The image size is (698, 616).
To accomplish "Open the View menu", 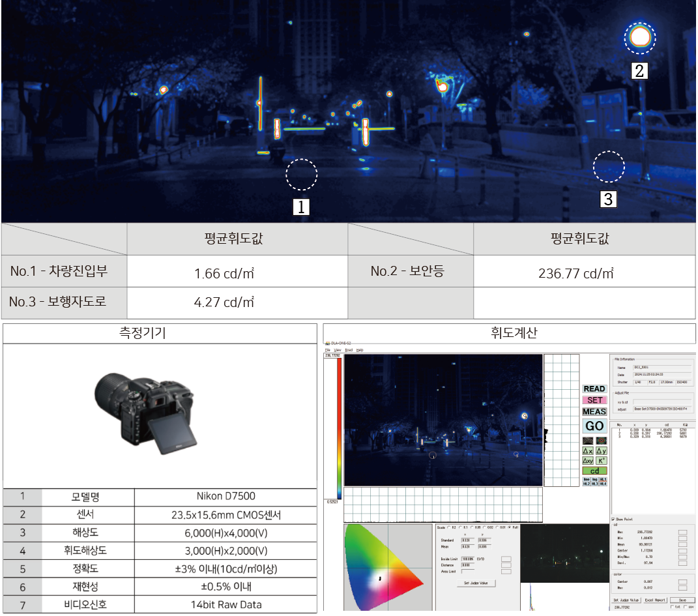I will 338,350.
